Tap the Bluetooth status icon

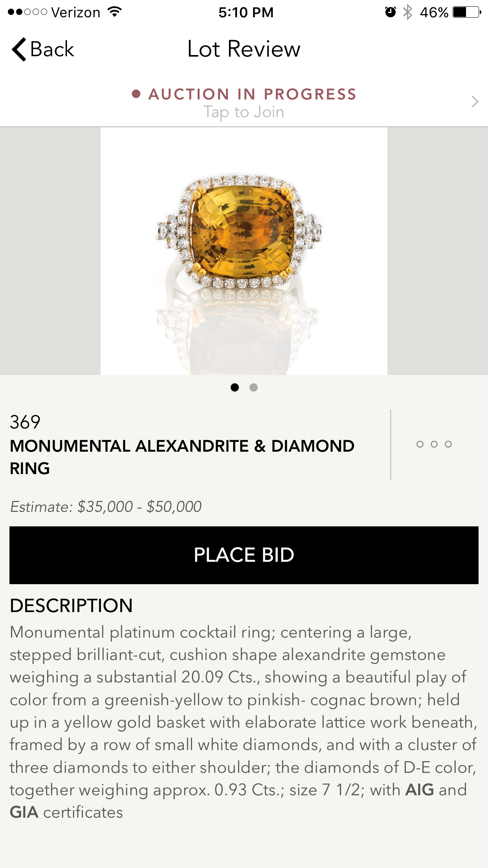point(408,12)
